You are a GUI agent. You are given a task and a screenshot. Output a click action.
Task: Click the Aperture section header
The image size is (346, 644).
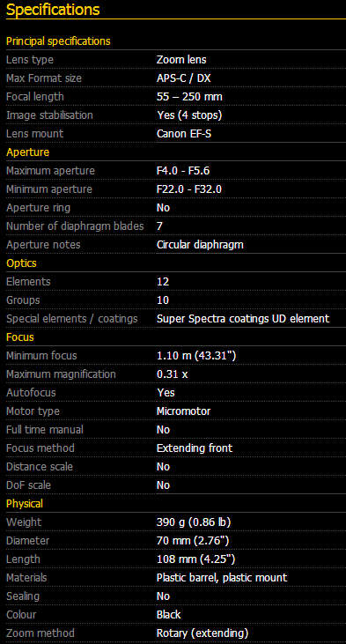27,152
